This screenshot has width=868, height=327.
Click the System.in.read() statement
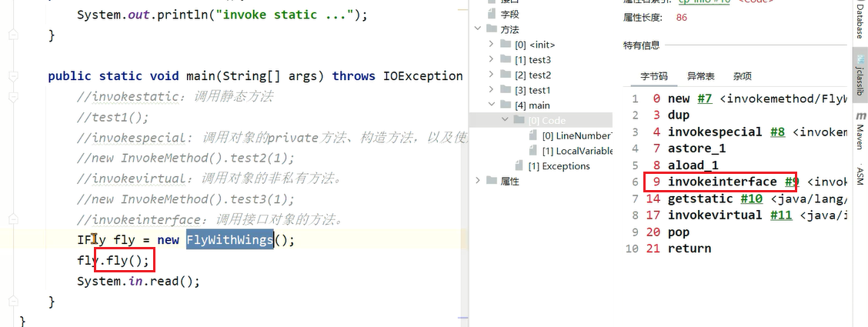coord(139,281)
